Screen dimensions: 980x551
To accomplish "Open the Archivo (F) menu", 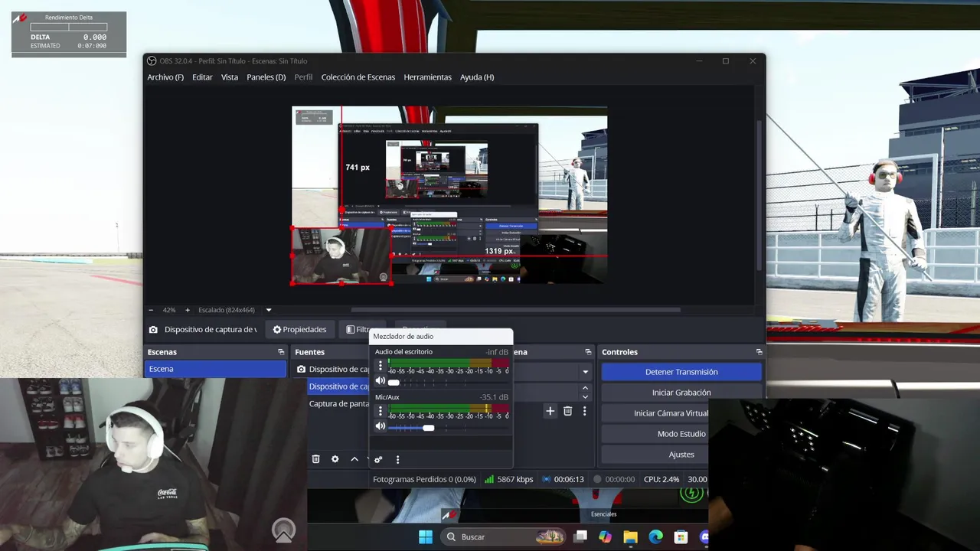I will point(165,77).
